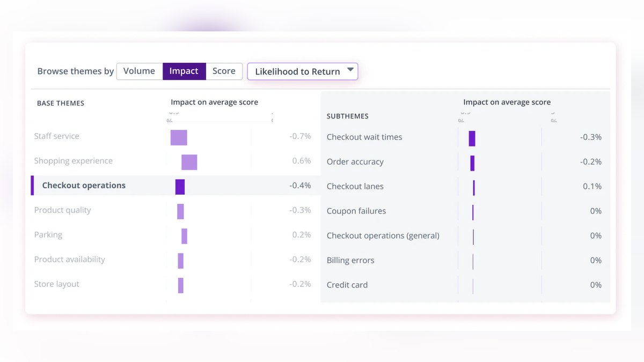Select the Impact browsing option

(184, 71)
